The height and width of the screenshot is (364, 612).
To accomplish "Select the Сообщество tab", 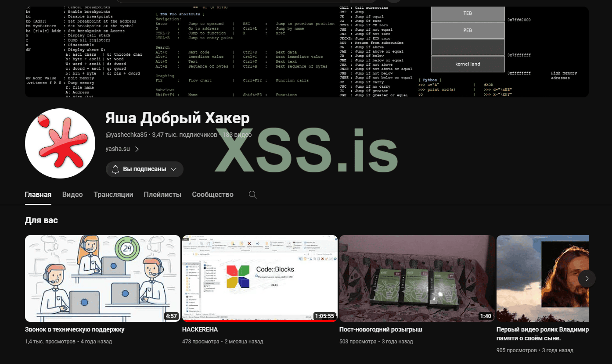I will pyautogui.click(x=212, y=194).
